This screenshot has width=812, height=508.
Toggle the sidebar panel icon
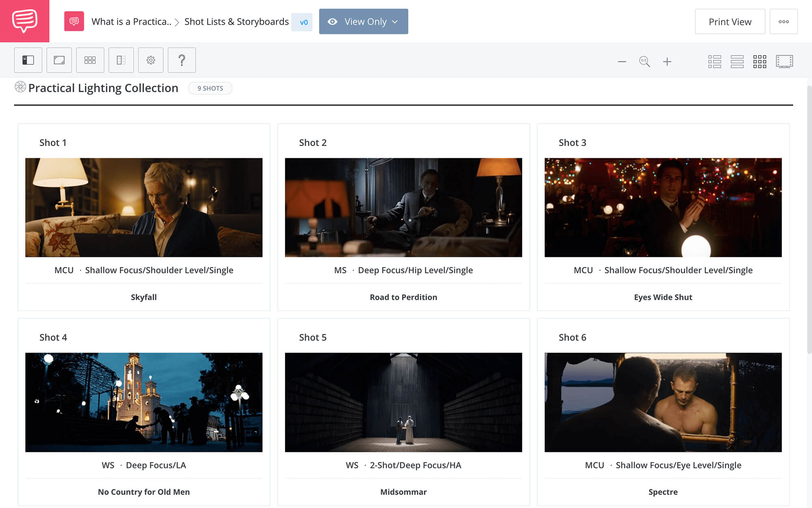point(28,60)
